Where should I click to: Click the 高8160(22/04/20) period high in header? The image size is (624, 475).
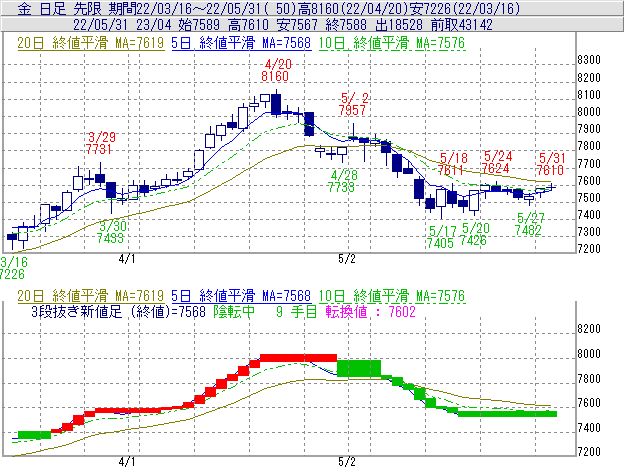[x=354, y=8]
